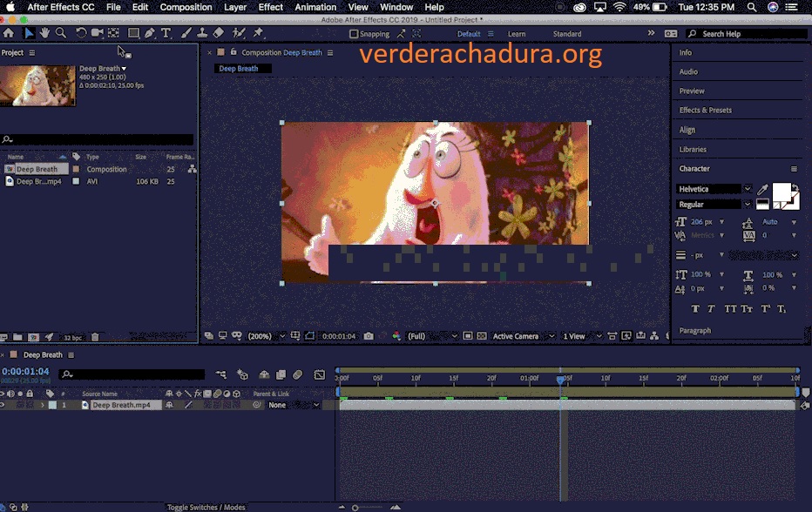Select the Puppet Pin tool
The width and height of the screenshot is (812, 512).
click(258, 33)
